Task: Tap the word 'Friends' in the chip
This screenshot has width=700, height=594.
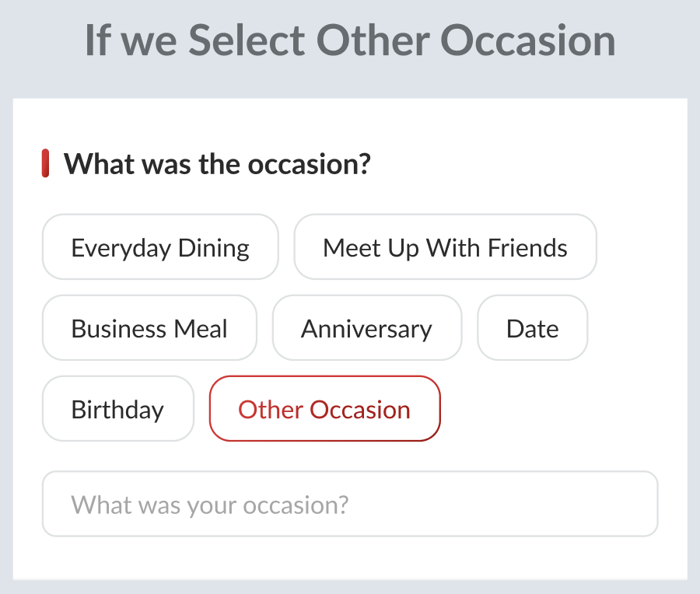Action: [527, 247]
